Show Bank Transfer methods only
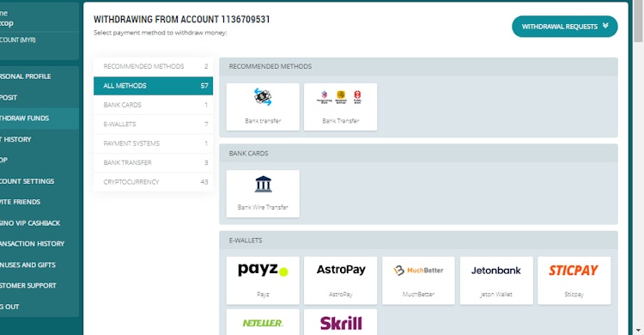This screenshot has height=335, width=644. point(153,162)
